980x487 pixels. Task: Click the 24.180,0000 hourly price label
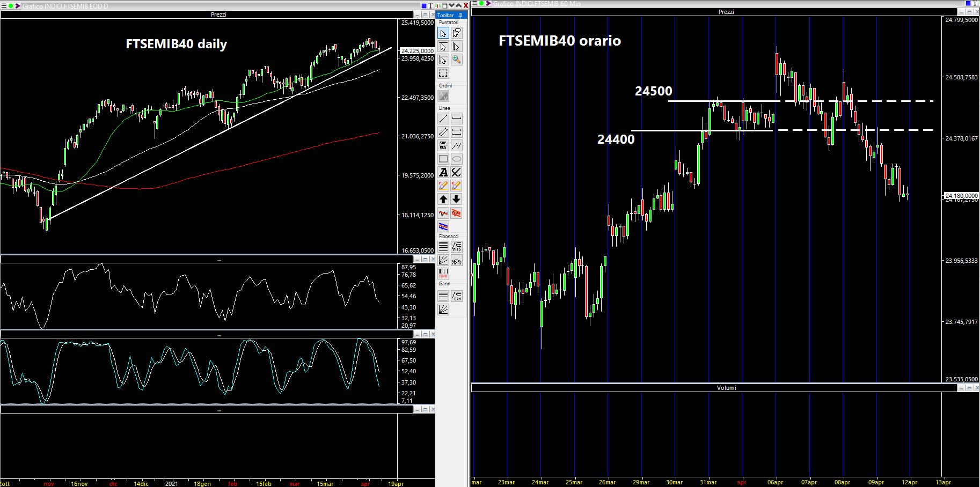point(961,196)
